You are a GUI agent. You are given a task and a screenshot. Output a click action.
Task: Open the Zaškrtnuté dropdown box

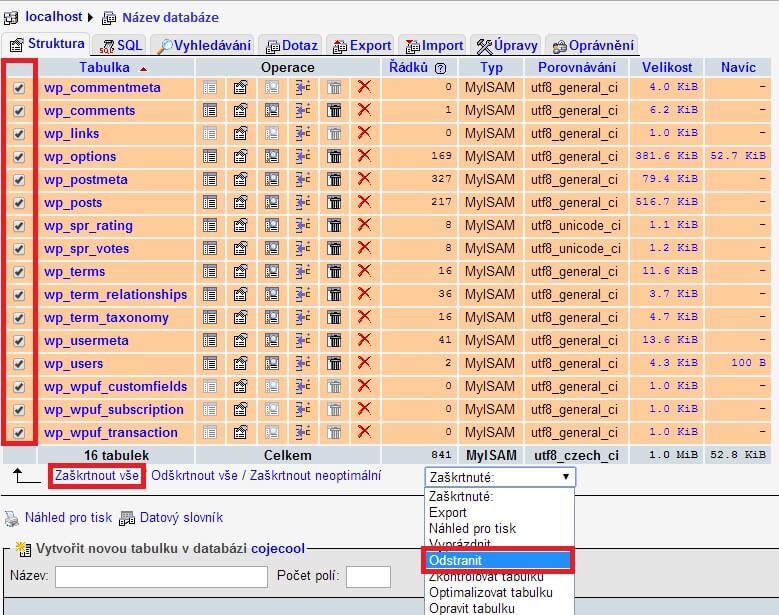click(500, 477)
